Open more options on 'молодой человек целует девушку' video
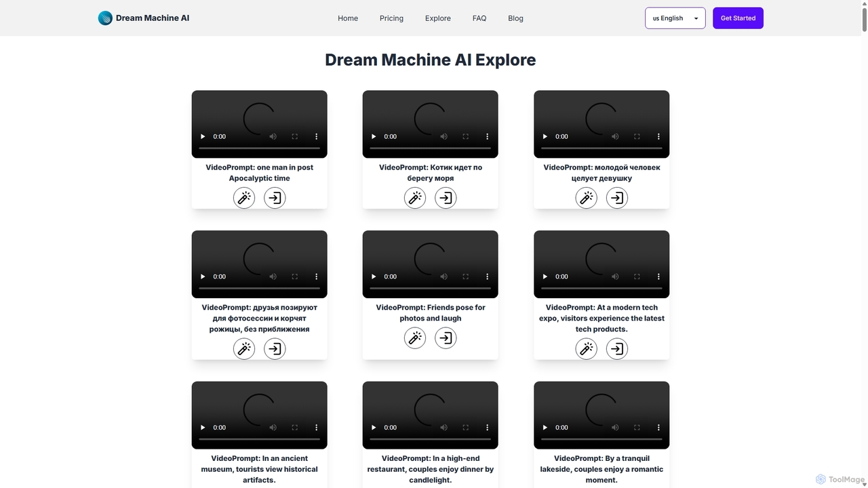Image resolution: width=868 pixels, height=488 pixels. (x=658, y=136)
